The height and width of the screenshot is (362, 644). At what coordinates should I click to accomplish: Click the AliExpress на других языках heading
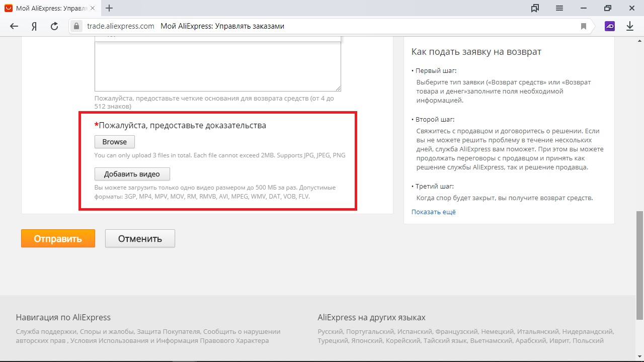click(x=372, y=317)
